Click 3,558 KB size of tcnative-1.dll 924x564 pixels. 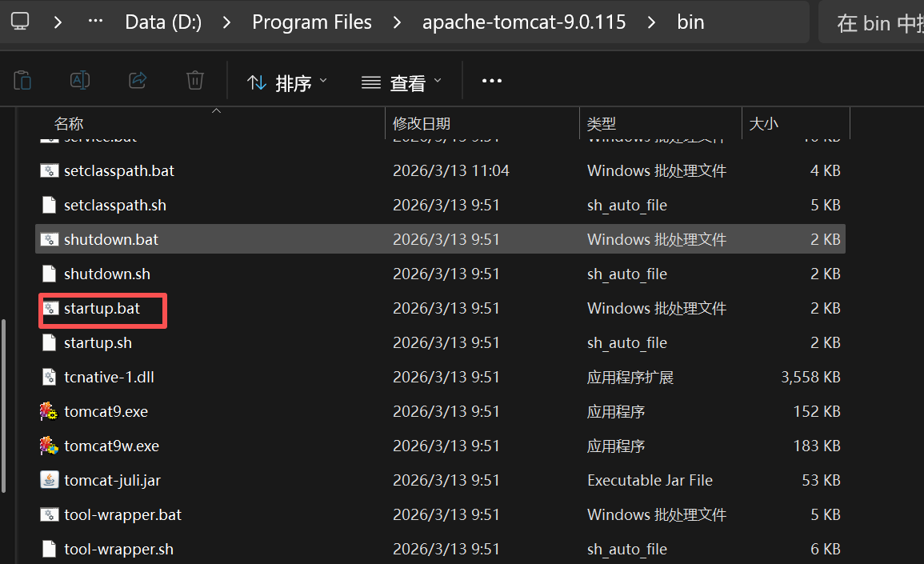tap(810, 377)
